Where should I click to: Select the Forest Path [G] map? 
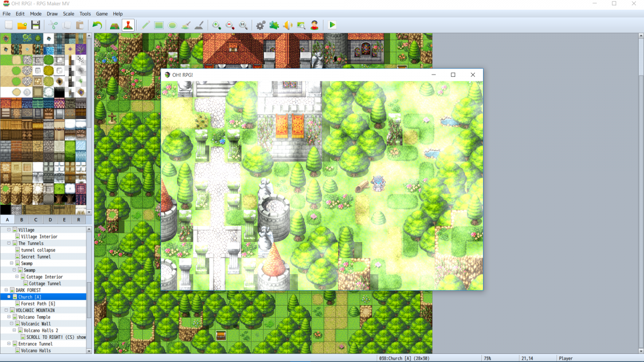(38, 304)
